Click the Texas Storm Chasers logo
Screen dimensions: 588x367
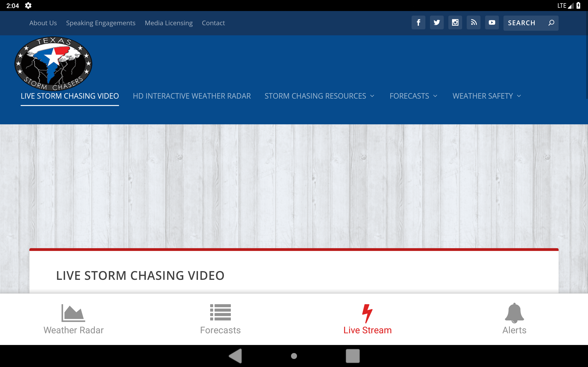(54, 64)
